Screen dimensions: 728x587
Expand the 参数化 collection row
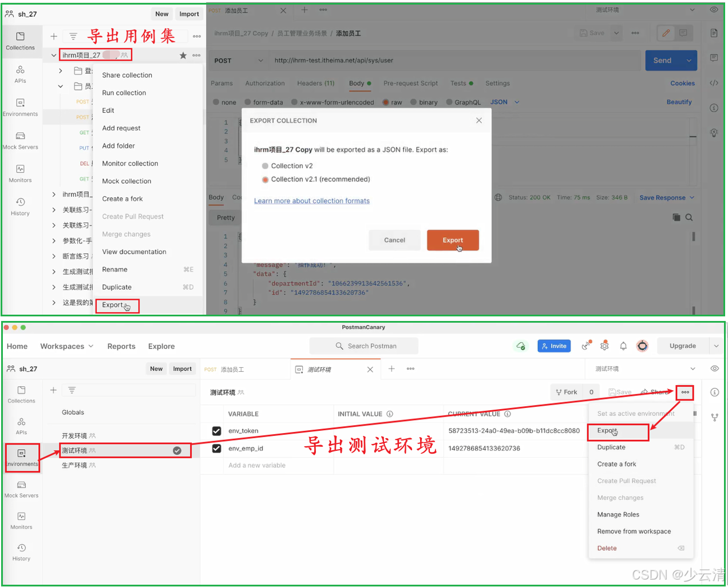[54, 241]
